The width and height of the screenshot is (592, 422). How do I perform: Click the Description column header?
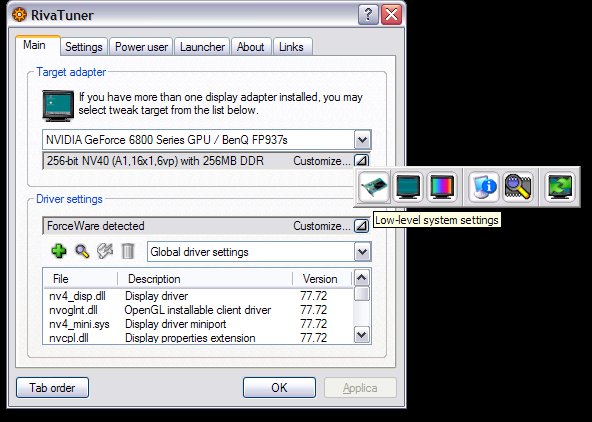click(x=205, y=279)
